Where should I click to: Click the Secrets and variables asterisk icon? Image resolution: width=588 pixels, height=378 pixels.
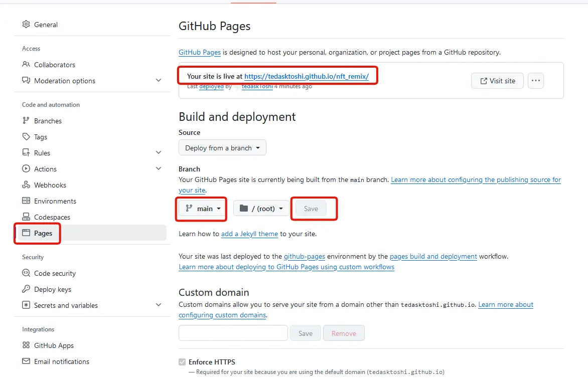[26, 305]
